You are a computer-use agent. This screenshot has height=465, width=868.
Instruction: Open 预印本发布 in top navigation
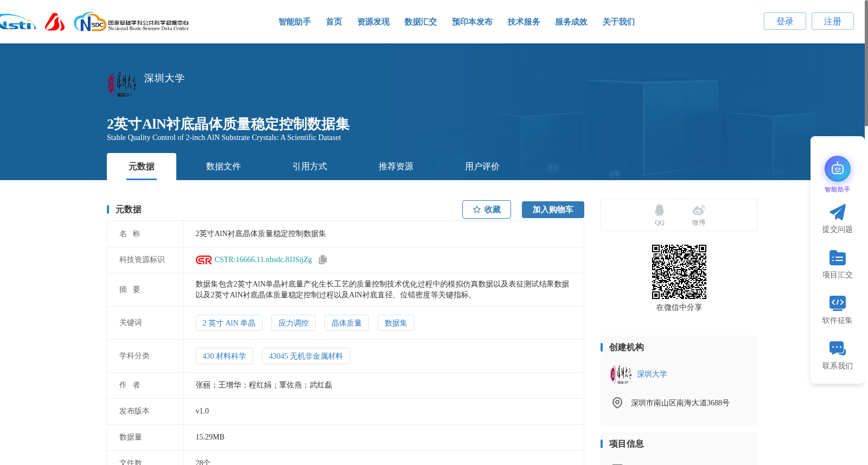(x=472, y=22)
